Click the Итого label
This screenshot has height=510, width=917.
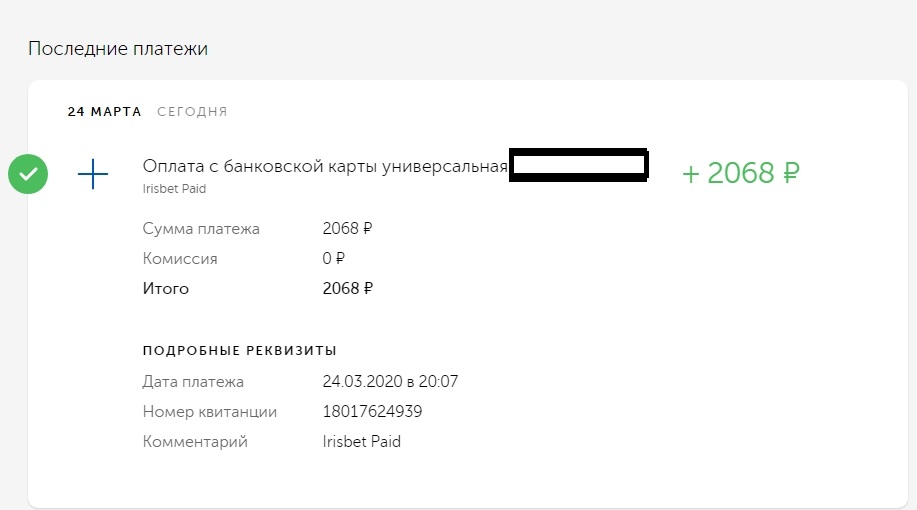(x=166, y=289)
